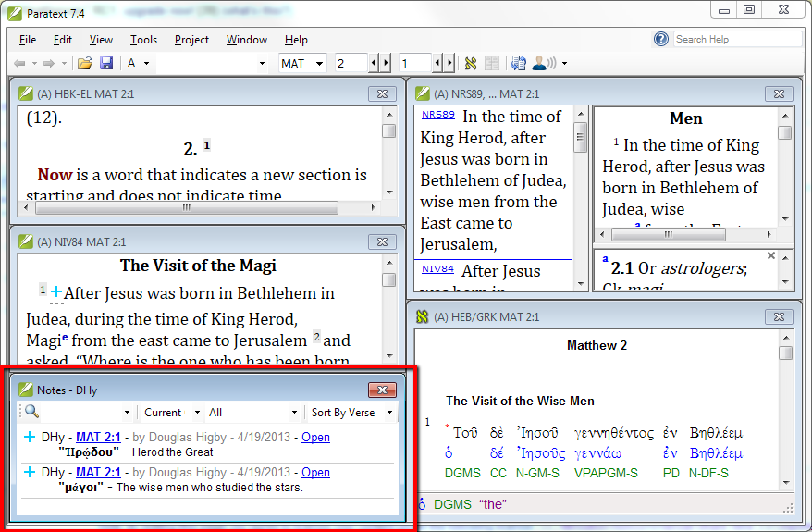
Task: Open the Window menu
Action: [x=247, y=40]
